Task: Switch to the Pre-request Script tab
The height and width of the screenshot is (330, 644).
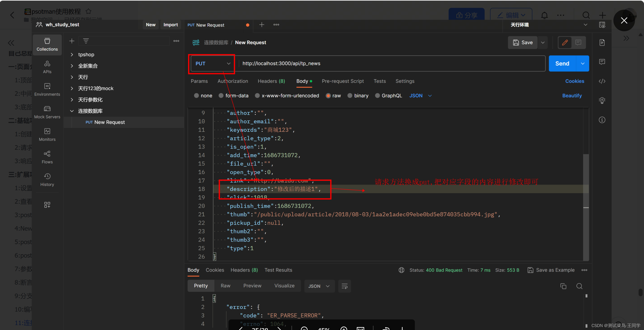Action: pos(343,81)
